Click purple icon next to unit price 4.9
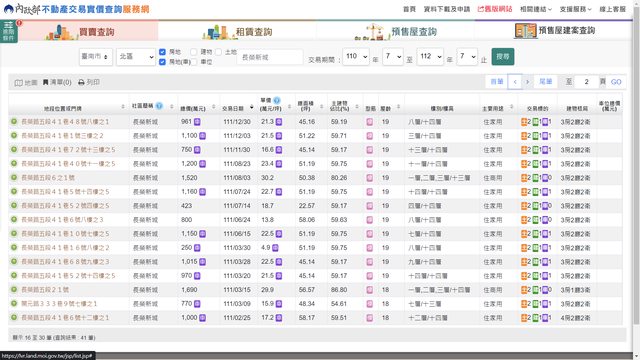Screen dimensions: 640x360 point(276,248)
